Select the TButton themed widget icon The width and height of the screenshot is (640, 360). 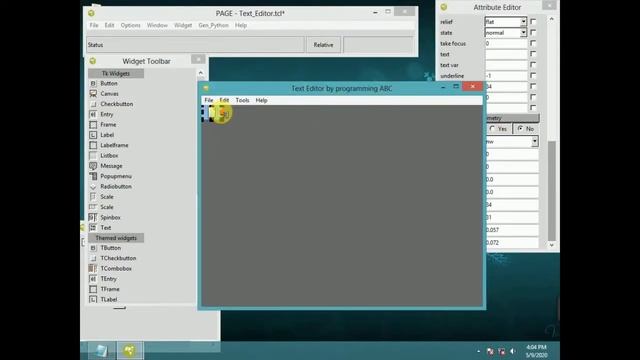point(93,248)
